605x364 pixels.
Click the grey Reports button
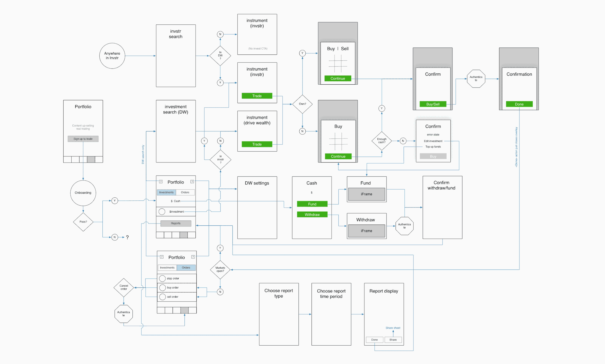tap(176, 223)
